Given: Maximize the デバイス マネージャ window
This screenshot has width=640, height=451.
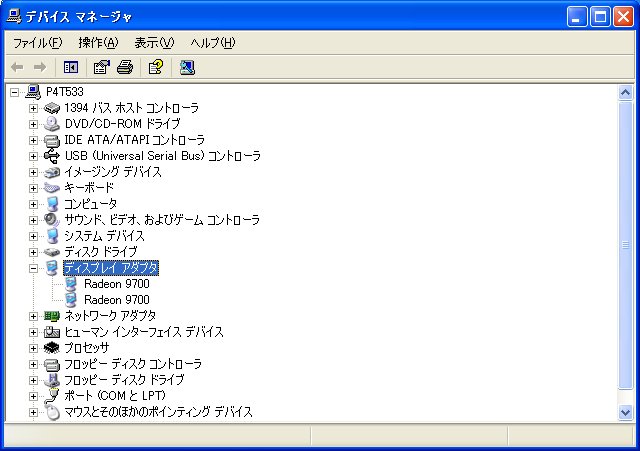Looking at the screenshot, I should (600, 17).
